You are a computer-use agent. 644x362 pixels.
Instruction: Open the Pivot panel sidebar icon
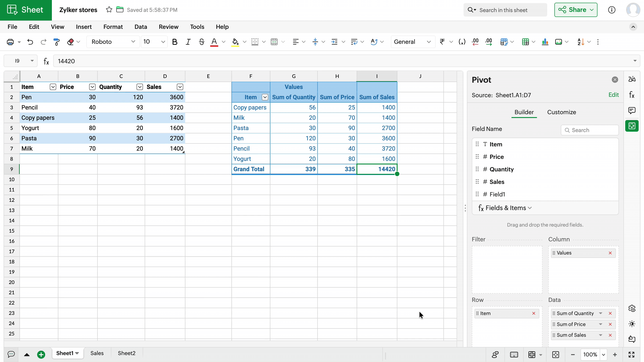click(x=632, y=126)
